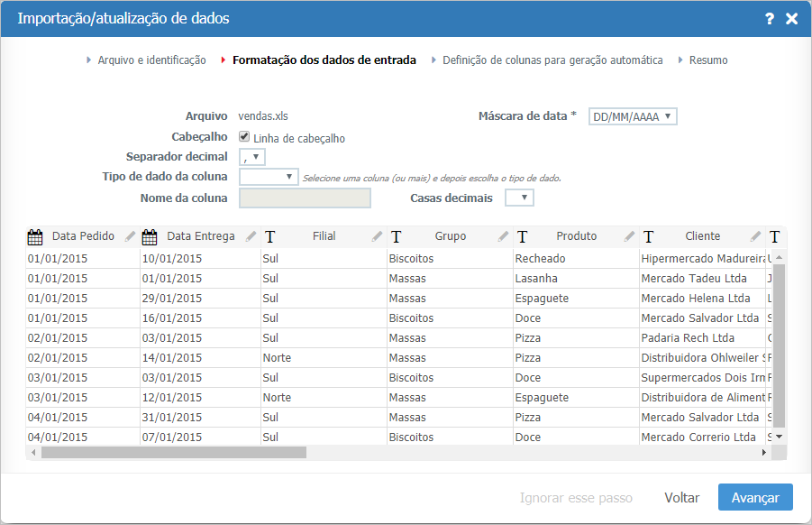Click the text type icon on Cliente column
This screenshot has width=812, height=525.
[x=647, y=235]
